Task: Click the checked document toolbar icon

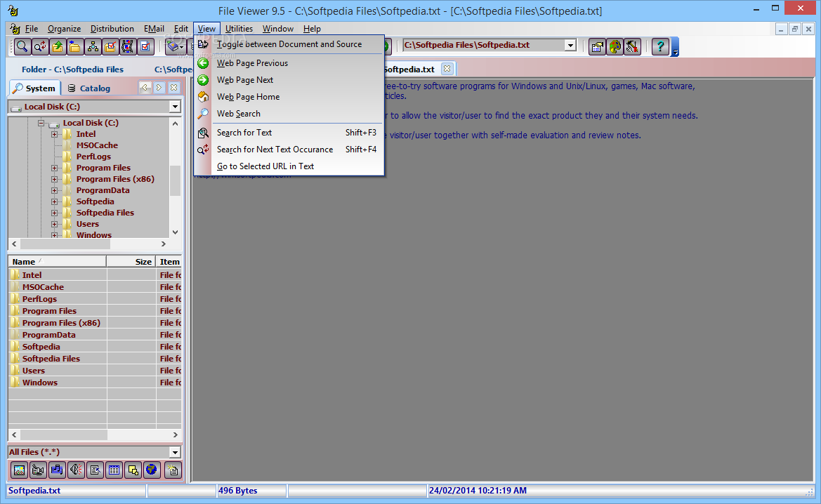Action: click(x=145, y=46)
